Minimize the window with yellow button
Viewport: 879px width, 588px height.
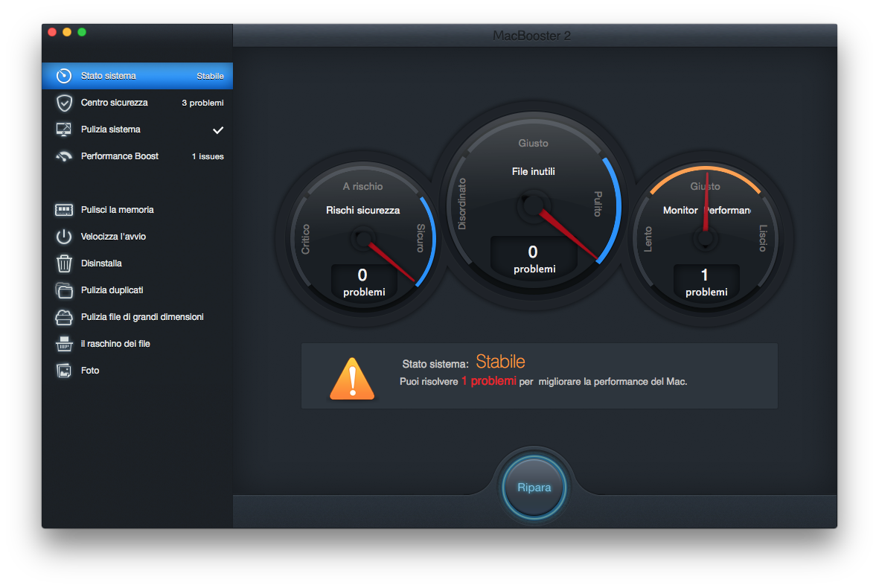67,32
